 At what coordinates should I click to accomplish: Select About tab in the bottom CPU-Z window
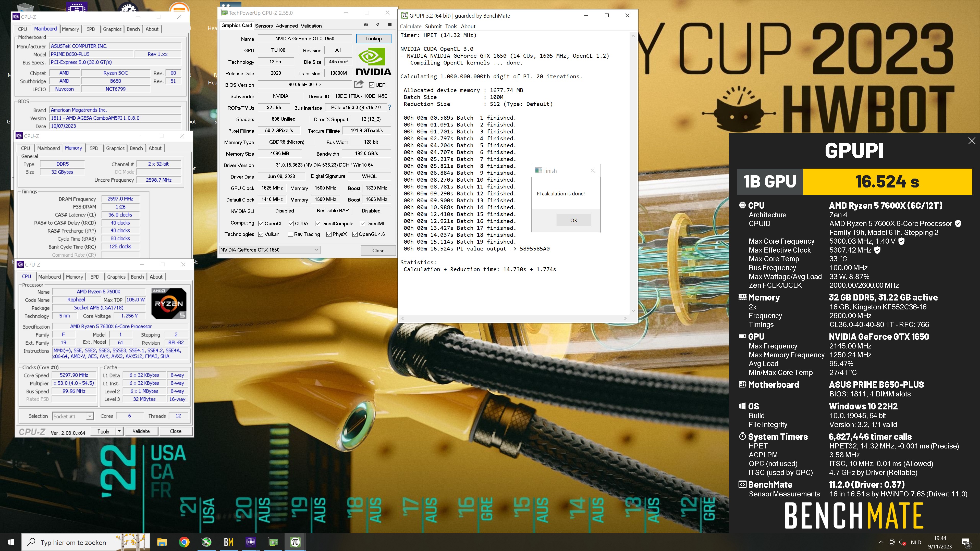click(156, 277)
